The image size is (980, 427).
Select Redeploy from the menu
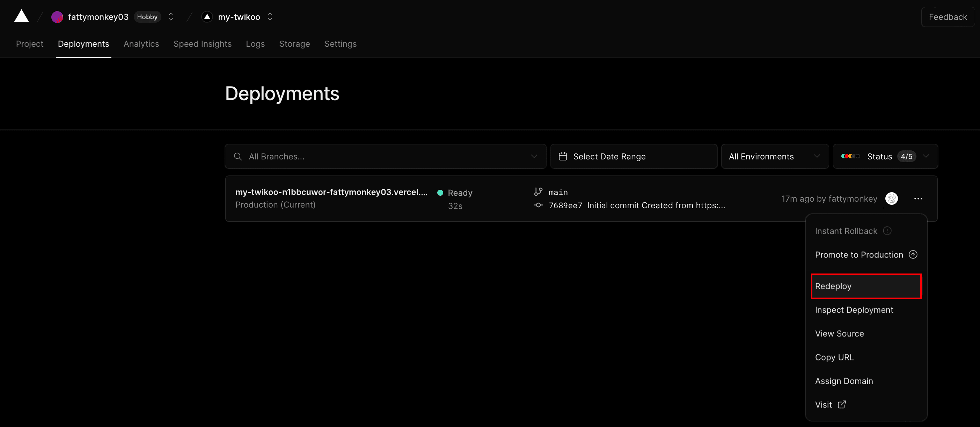point(866,286)
